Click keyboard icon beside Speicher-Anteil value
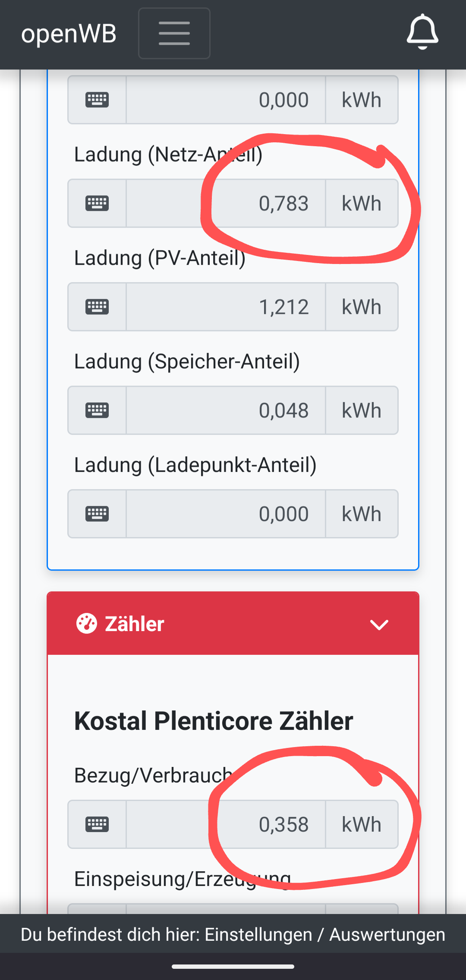This screenshot has width=466, height=980. (97, 410)
